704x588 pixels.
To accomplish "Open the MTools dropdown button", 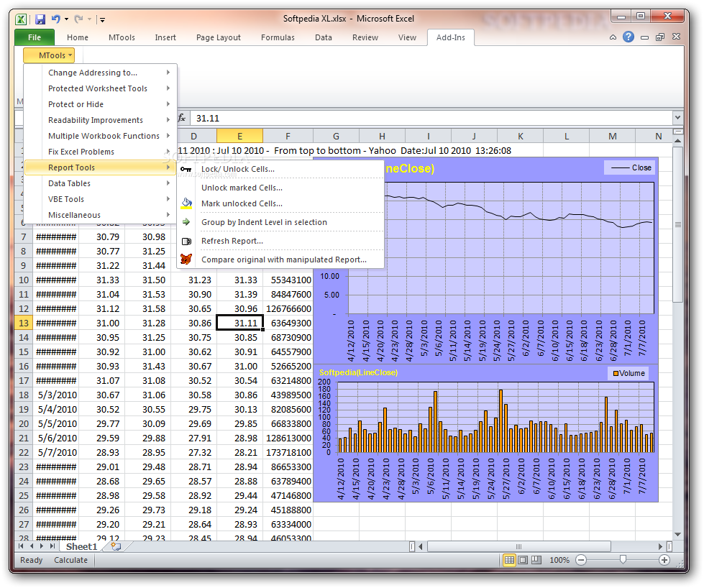I will pos(49,55).
